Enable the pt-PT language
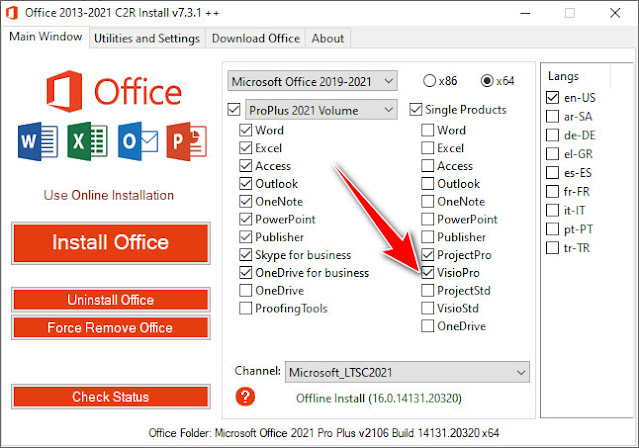The height and width of the screenshot is (448, 639). [x=552, y=229]
